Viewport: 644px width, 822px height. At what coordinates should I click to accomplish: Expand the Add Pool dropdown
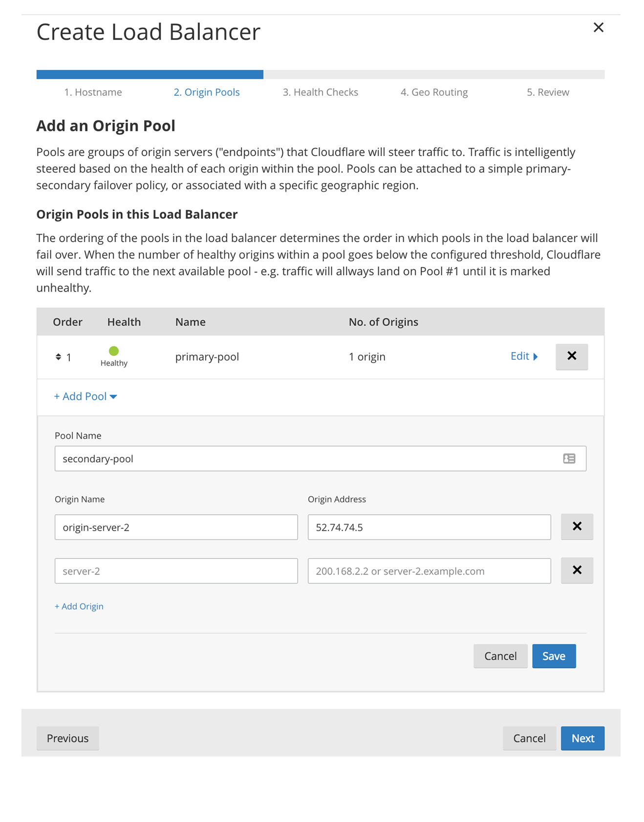coord(86,396)
